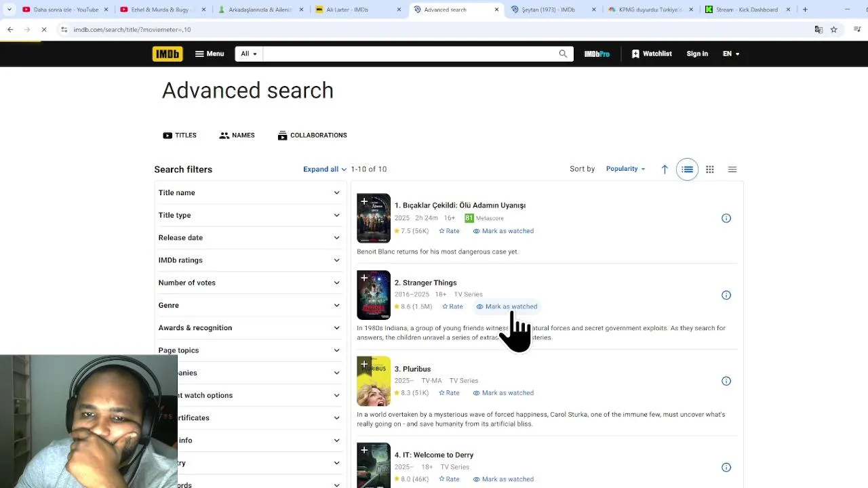
Task: Click the 81 Metascore badge
Action: tap(469, 218)
